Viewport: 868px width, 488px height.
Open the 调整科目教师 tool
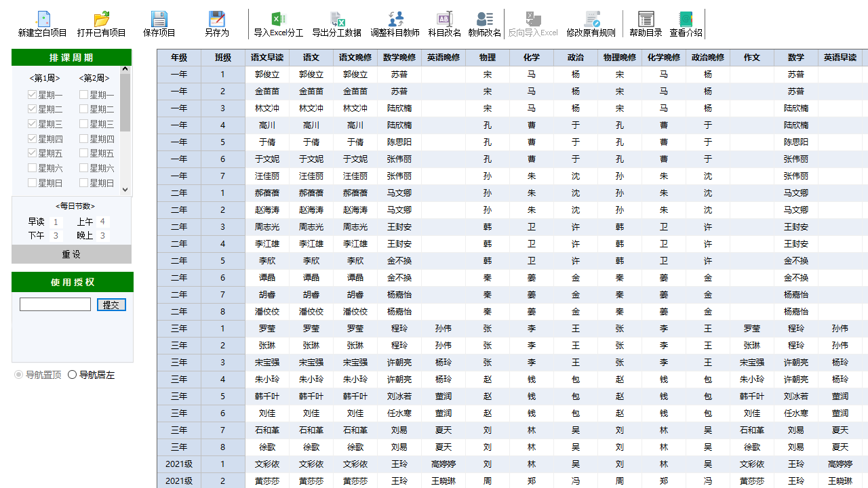(x=396, y=23)
